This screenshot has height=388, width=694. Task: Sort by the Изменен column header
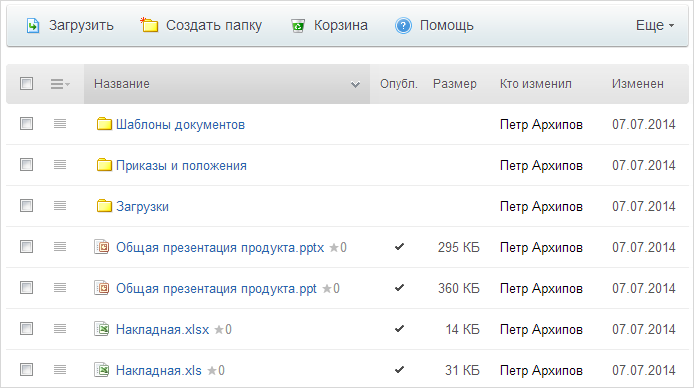point(638,84)
